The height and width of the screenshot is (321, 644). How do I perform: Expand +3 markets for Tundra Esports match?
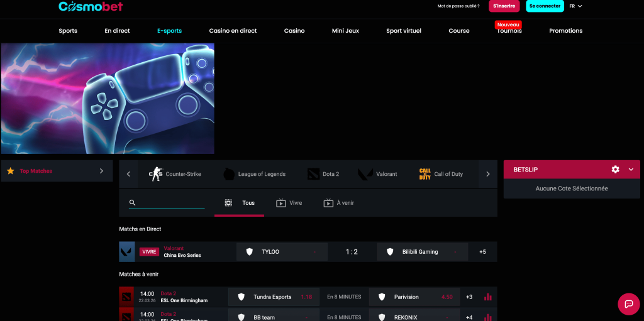[x=469, y=297]
